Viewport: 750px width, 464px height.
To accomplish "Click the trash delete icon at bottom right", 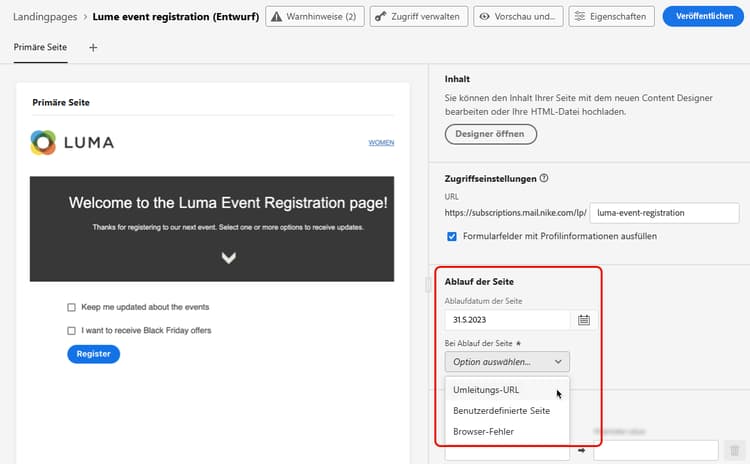I will coord(734,450).
